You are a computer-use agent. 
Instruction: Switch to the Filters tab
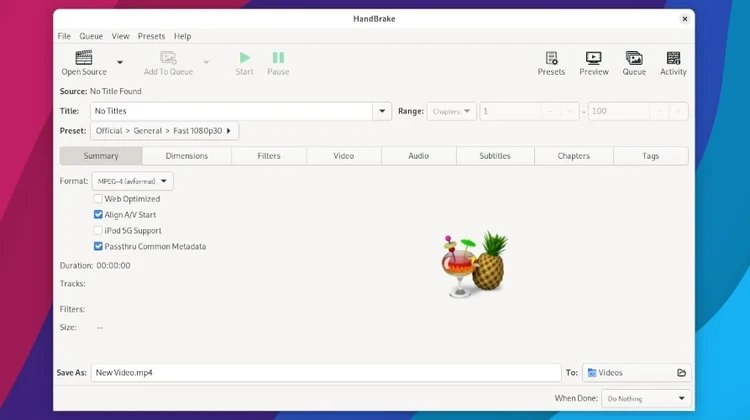269,156
